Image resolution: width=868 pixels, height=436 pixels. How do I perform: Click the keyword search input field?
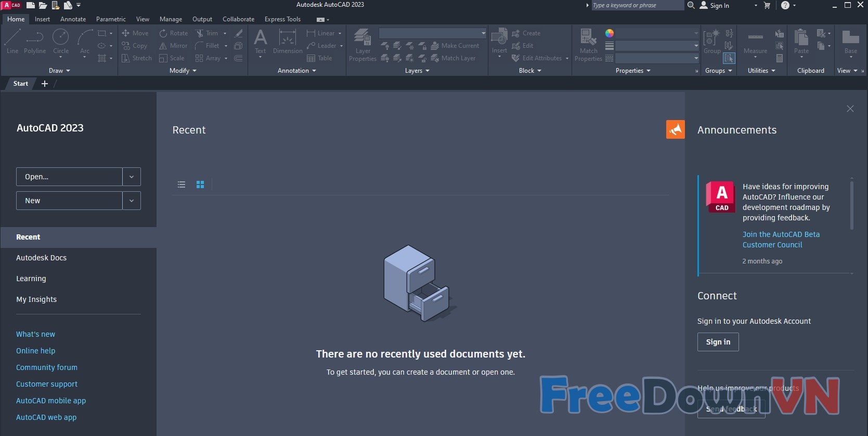[637, 5]
